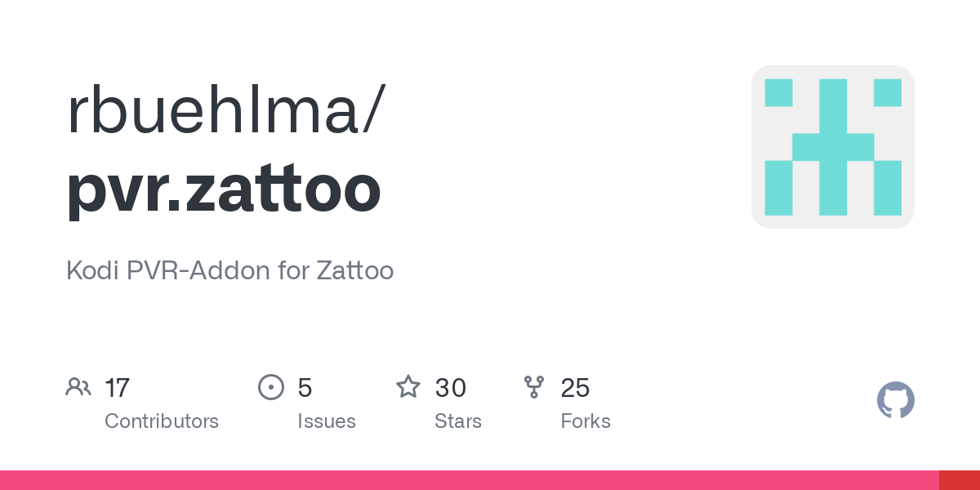This screenshot has height=490, width=980.
Task: Click the star count 30
Action: (450, 387)
